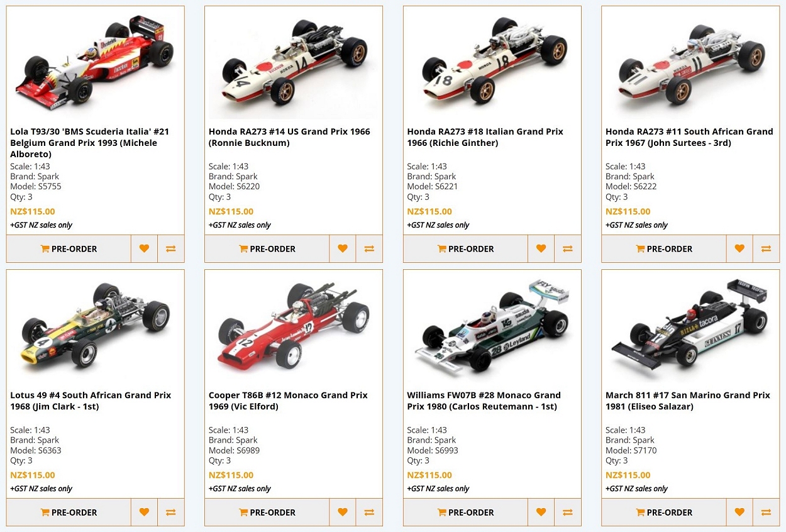Click compare icon for Honda RA273 #14

(369, 248)
